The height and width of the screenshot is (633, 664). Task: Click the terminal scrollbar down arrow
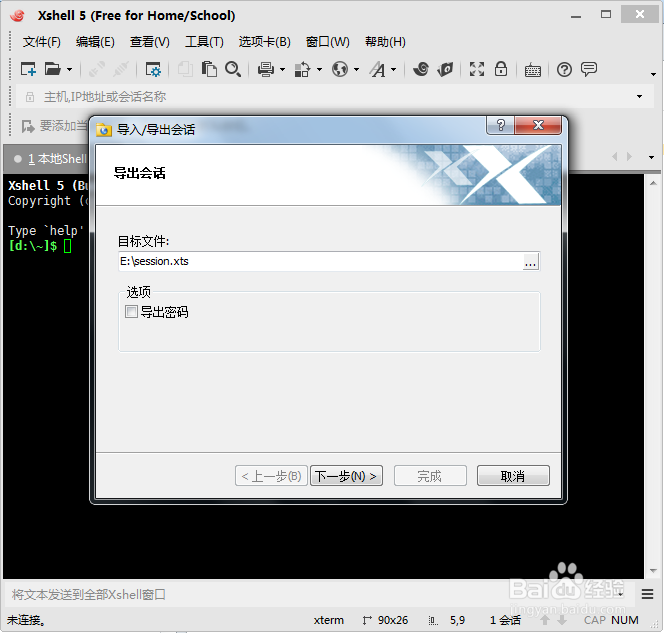tap(653, 570)
